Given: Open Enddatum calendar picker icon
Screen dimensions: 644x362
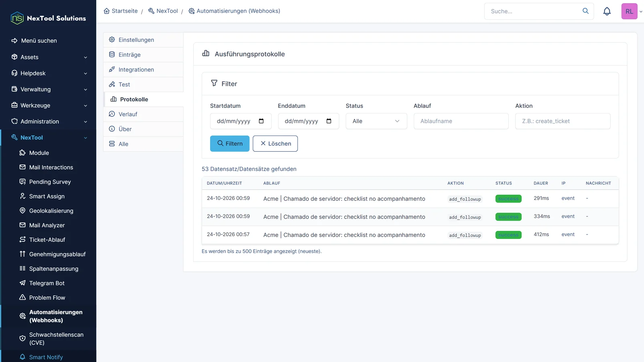Looking at the screenshot, I should pyautogui.click(x=329, y=121).
